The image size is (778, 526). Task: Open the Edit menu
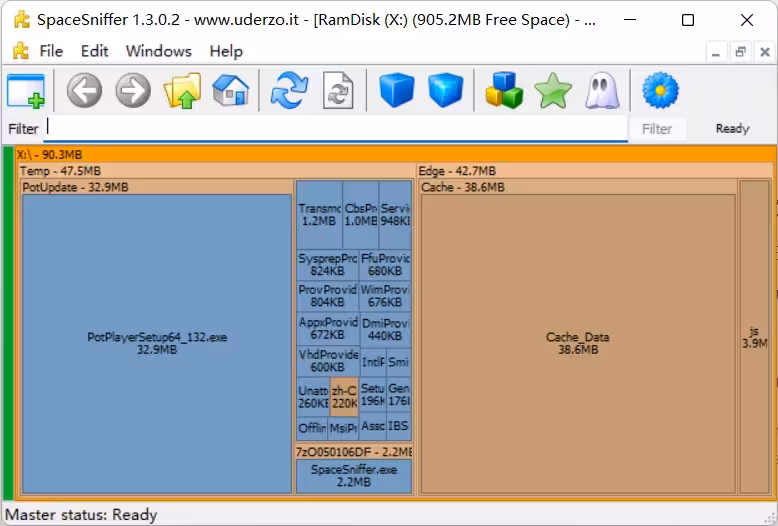tap(94, 51)
